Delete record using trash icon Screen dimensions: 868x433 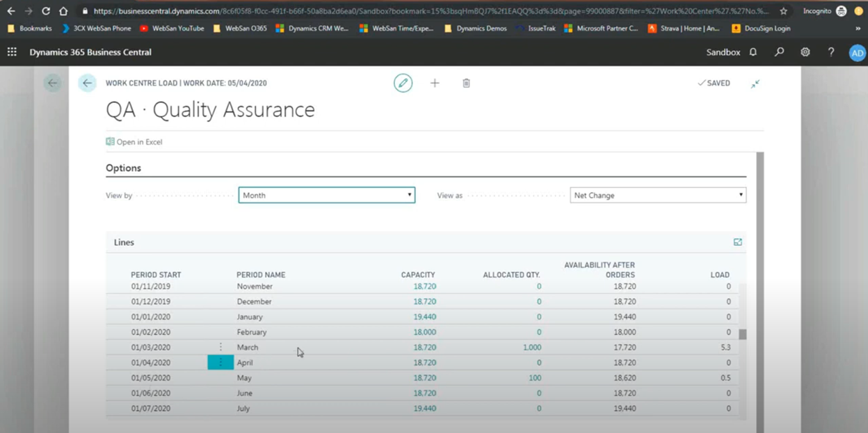(x=466, y=83)
